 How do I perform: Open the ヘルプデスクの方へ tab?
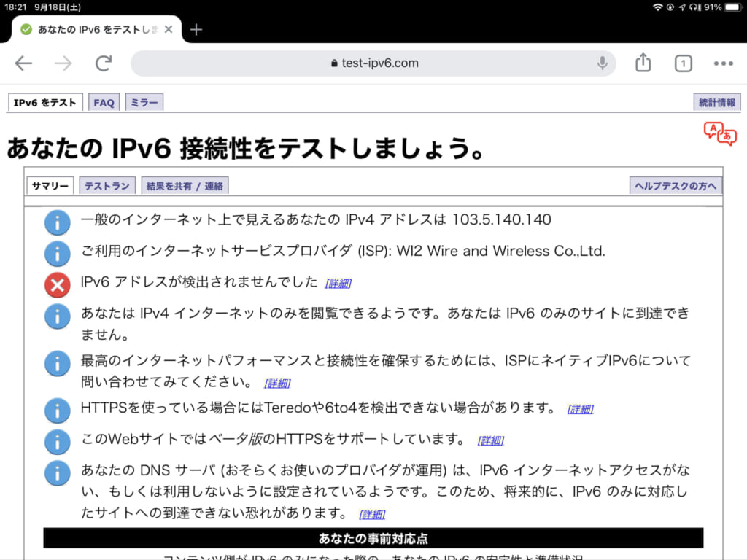676,186
